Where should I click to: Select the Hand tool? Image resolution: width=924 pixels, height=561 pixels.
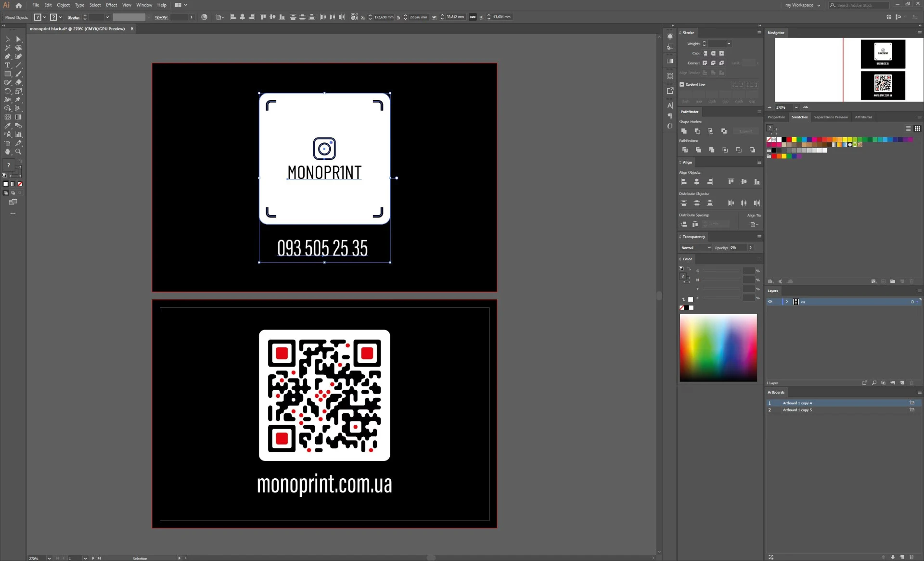coord(8,152)
